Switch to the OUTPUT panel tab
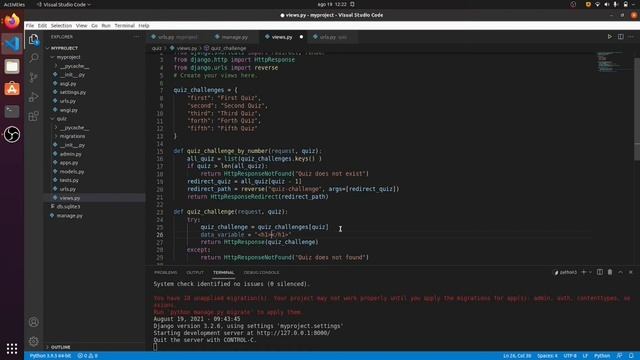 [x=195, y=272]
